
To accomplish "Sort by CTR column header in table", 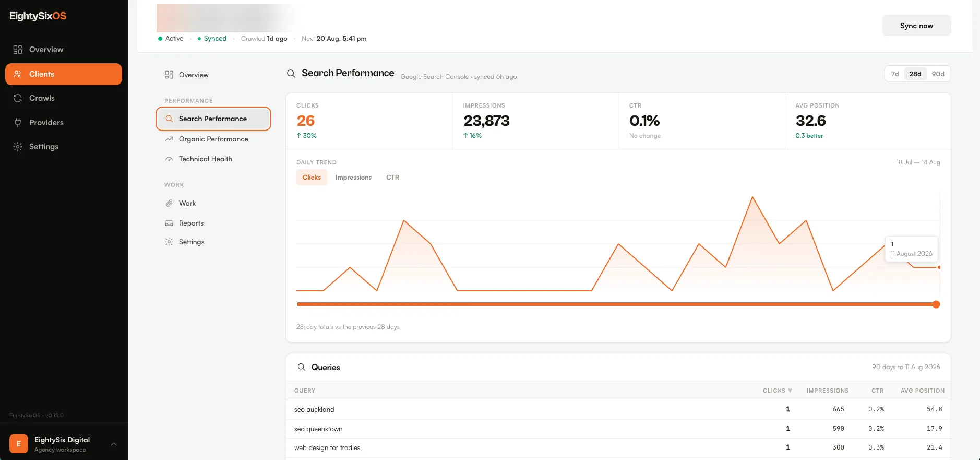I will (877, 391).
